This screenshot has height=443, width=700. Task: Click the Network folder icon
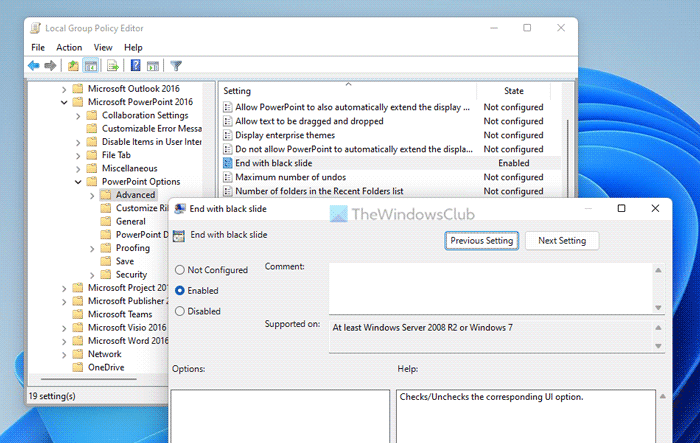click(x=78, y=354)
